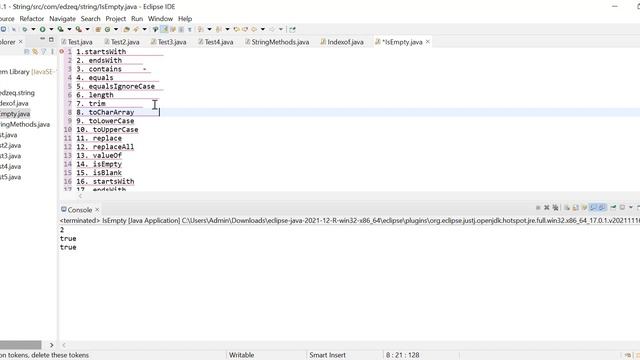Click the External Tools launch icon
The width and height of the screenshot is (640, 360).
click(78, 29)
